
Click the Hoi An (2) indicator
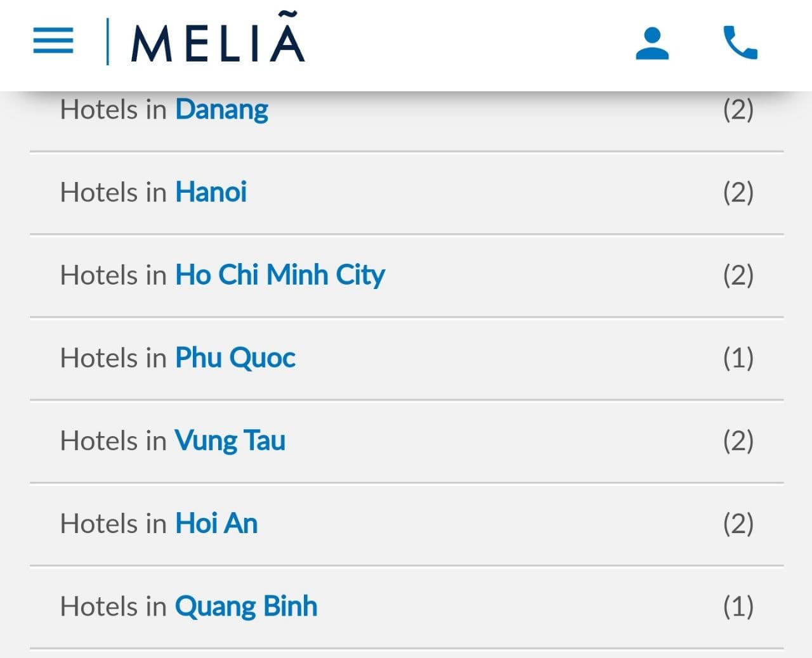738,524
